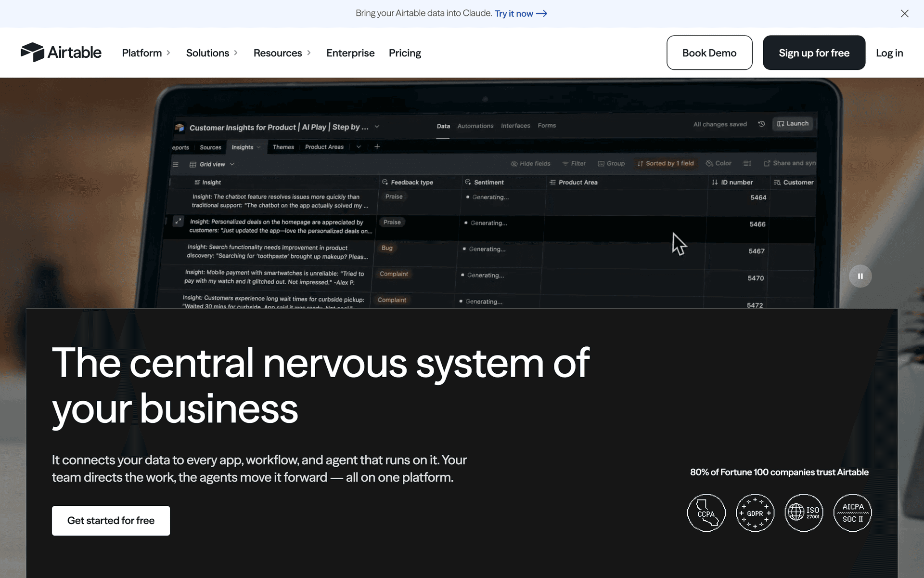Click the Customer column header
The width and height of the screenshot is (924, 578).
793,182
